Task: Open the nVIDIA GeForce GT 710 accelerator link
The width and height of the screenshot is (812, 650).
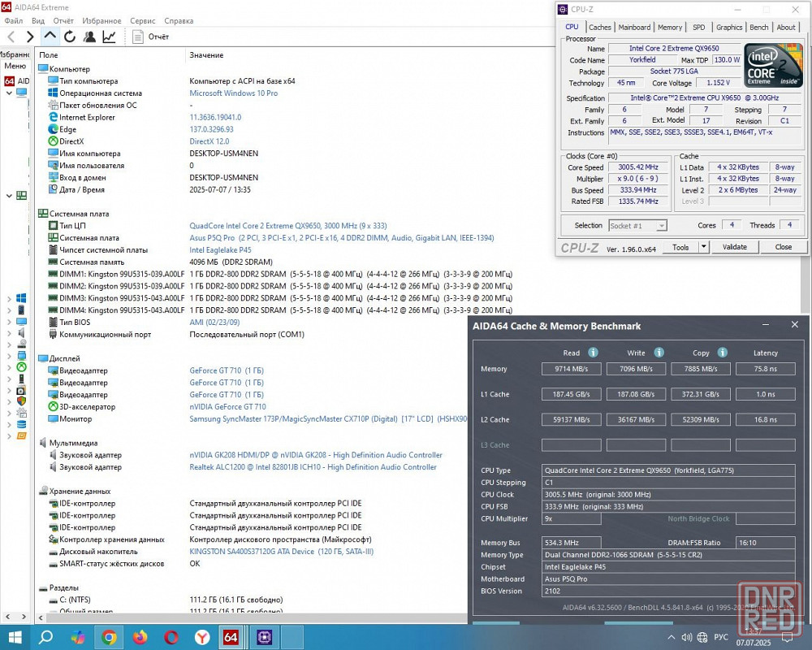Action: [x=227, y=407]
